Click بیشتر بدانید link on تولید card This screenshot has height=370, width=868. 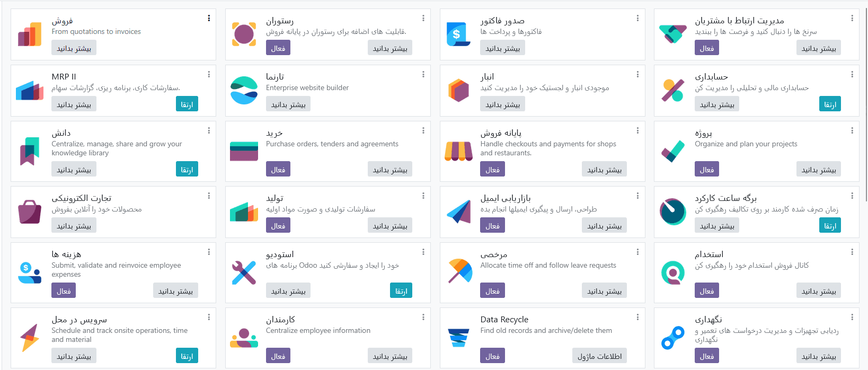[390, 225]
